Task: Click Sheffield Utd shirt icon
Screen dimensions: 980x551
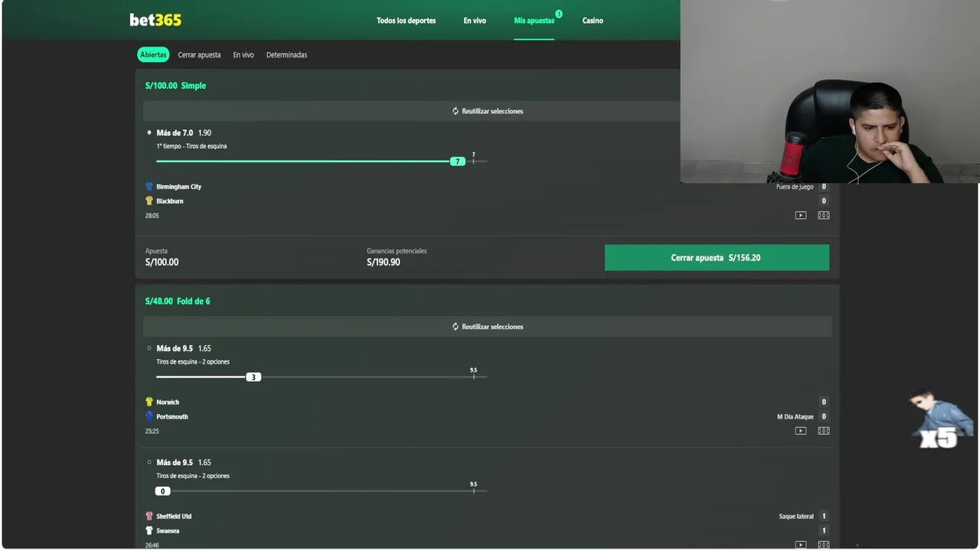Action: (x=149, y=517)
